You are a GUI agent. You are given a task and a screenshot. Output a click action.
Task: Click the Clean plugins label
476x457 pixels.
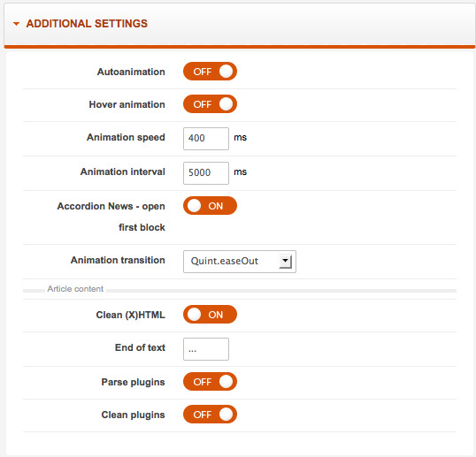[134, 415]
